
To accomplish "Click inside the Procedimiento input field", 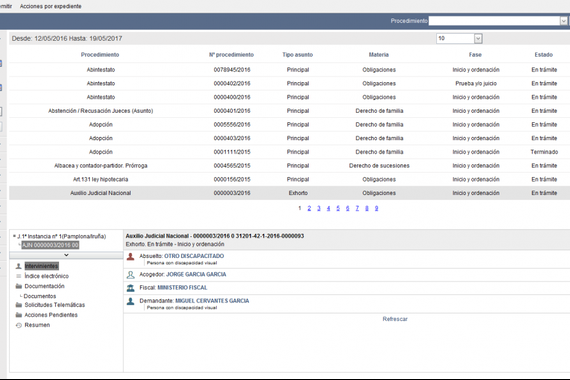I will 494,21.
